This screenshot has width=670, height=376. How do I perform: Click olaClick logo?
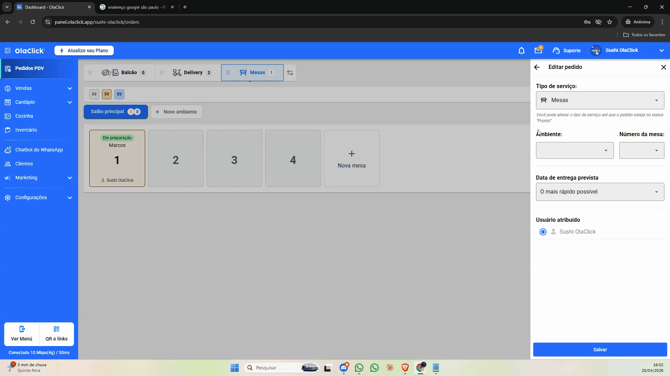pos(29,50)
